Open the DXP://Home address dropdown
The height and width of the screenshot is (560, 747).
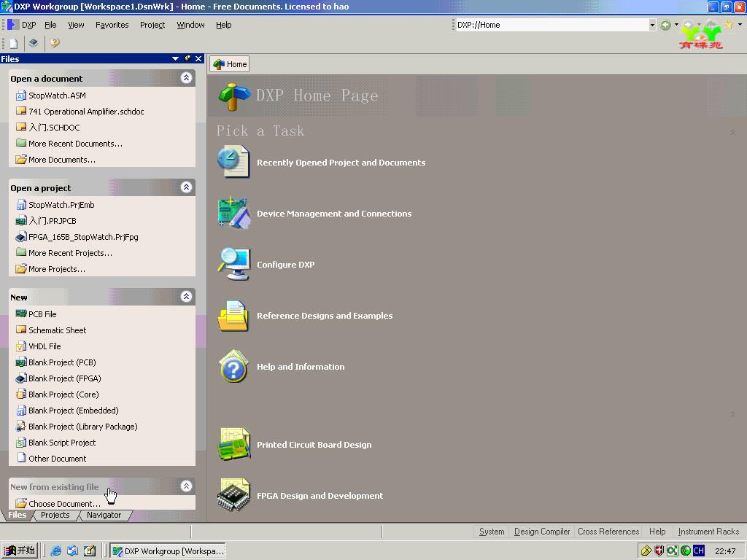(652, 25)
